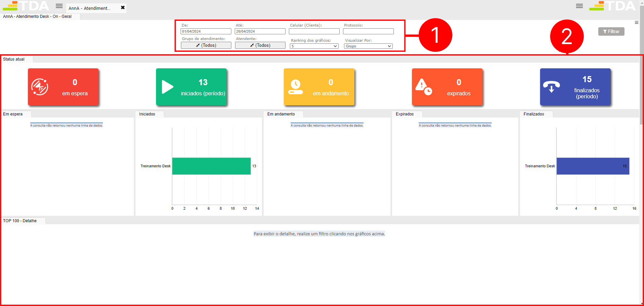Click the scrollbar down arrow at bottom right
This screenshot has height=306, width=644.
[642, 304]
